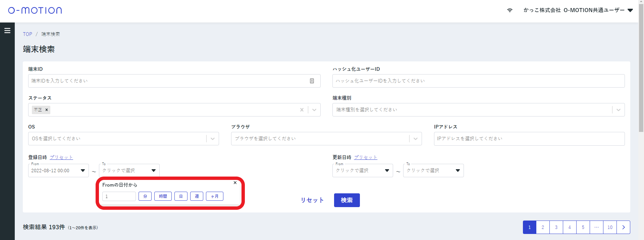This screenshot has width=644, height=240.
Task: Open the O-MOTION共通ユーザー account dropdown
Action: click(x=578, y=10)
